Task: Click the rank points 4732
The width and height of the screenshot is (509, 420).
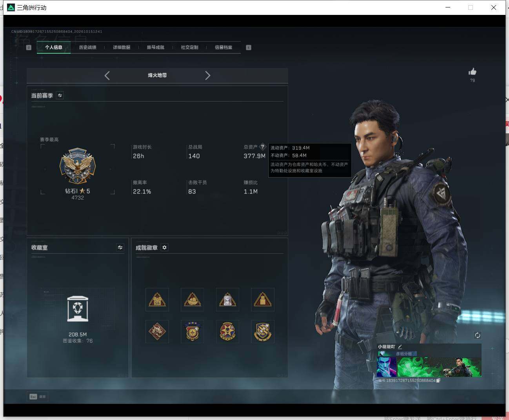Action: pos(78,198)
